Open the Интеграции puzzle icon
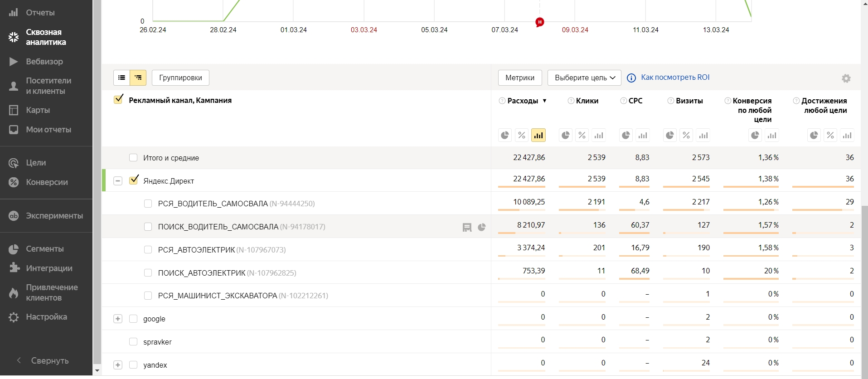The image size is (868, 379). [x=14, y=268]
